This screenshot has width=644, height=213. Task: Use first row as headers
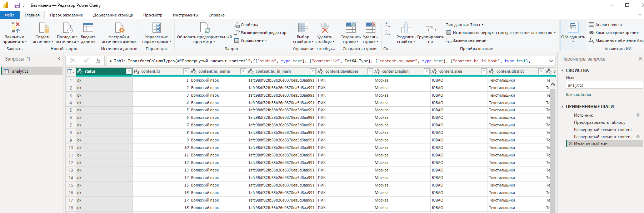coord(501,33)
